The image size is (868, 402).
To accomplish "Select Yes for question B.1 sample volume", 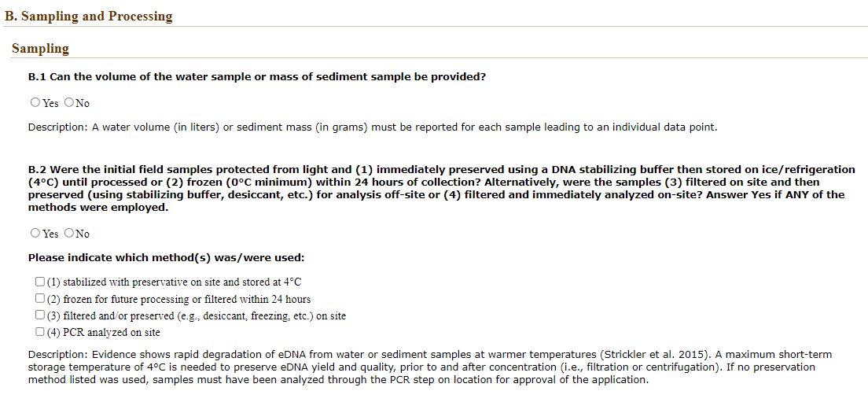I will 35,102.
